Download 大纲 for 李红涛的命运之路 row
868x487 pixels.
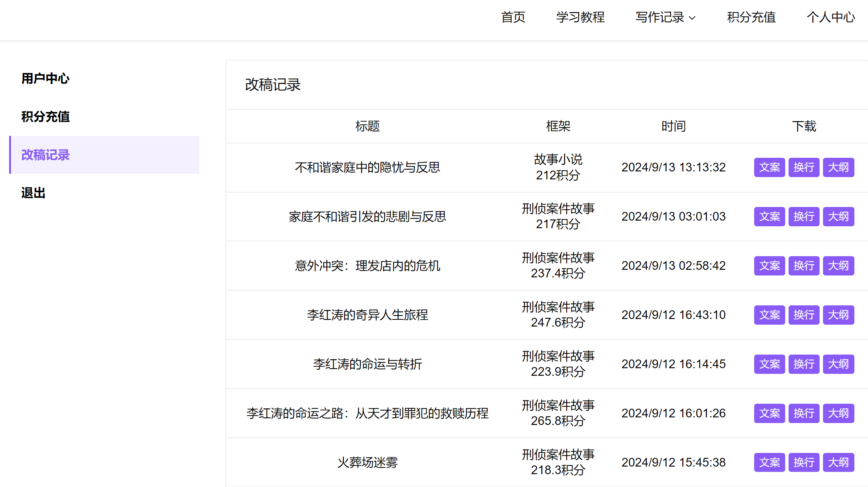838,413
